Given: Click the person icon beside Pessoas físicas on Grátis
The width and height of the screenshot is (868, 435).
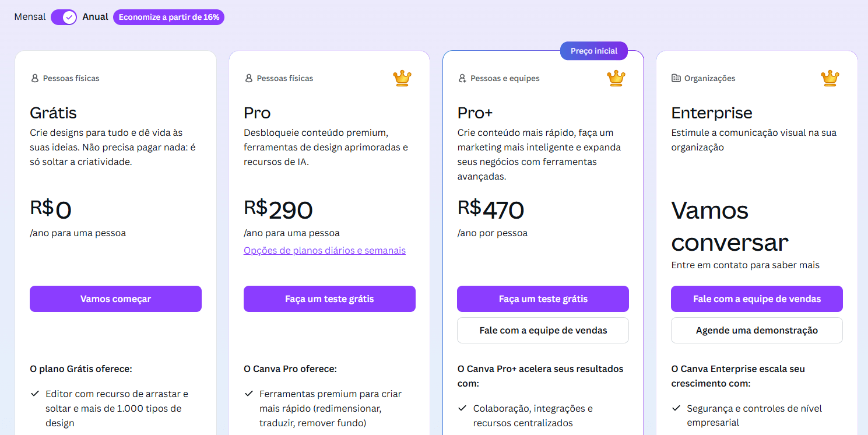Looking at the screenshot, I should (x=35, y=78).
